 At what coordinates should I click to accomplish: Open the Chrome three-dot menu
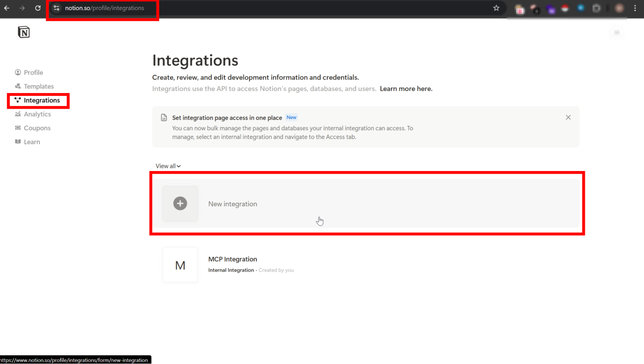tap(635, 8)
